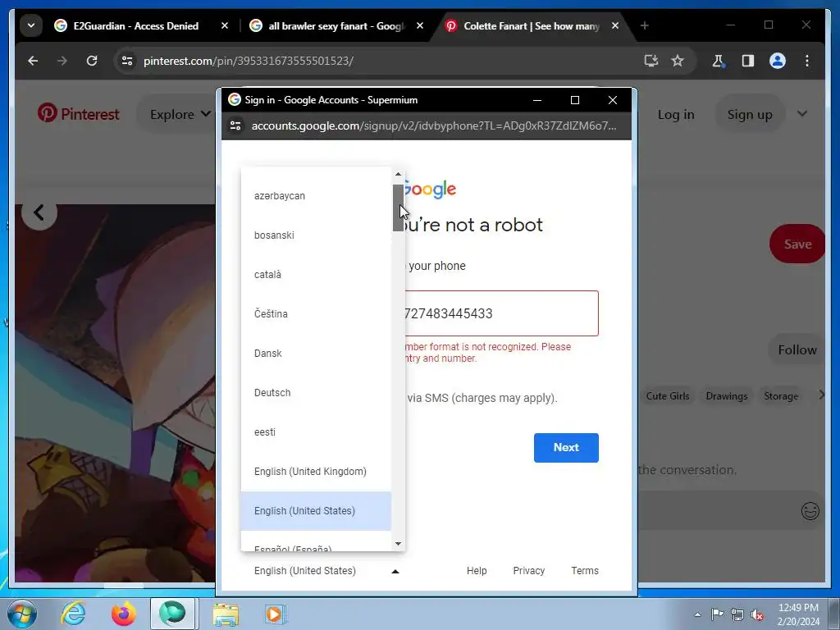Image resolution: width=840 pixels, height=630 pixels.
Task: Click the install app icon in address bar
Action: (651, 61)
